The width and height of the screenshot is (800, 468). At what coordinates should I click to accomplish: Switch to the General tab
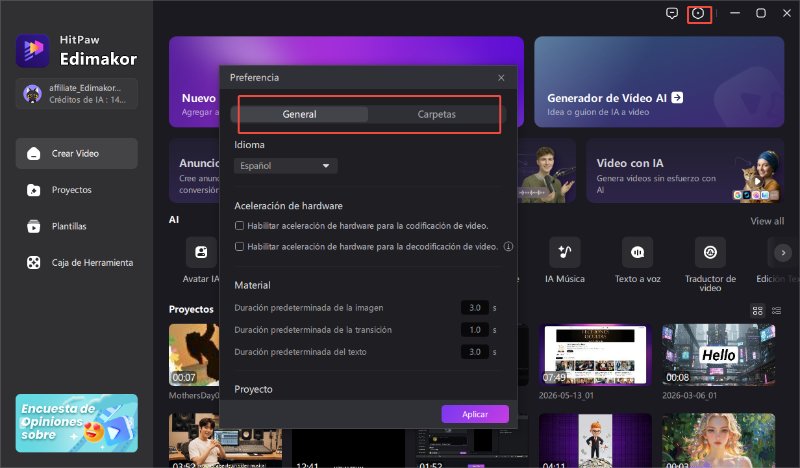[299, 114]
